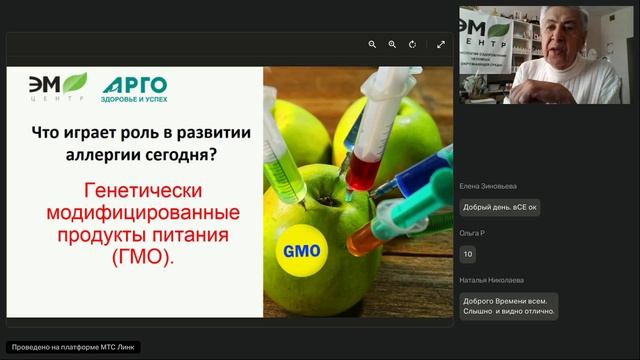Select chat author name 'Елена Зиновьева'
640x360 pixels.
[x=488, y=186]
